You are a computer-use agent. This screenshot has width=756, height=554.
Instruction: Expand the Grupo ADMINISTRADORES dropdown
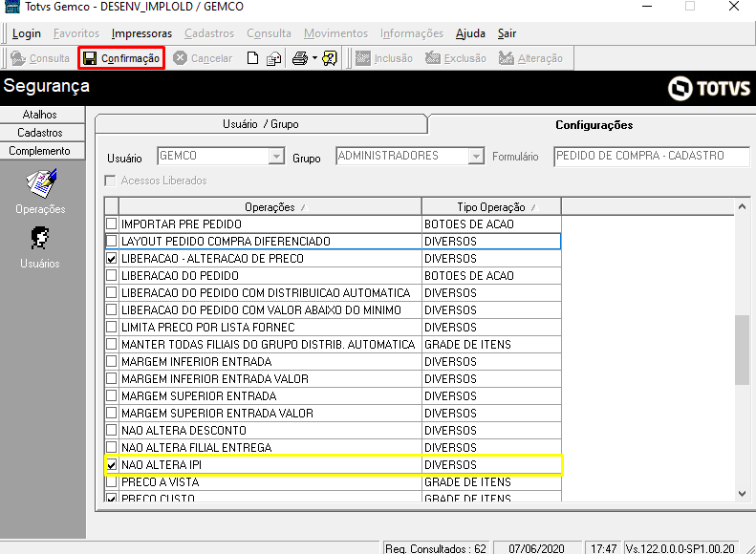[476, 156]
